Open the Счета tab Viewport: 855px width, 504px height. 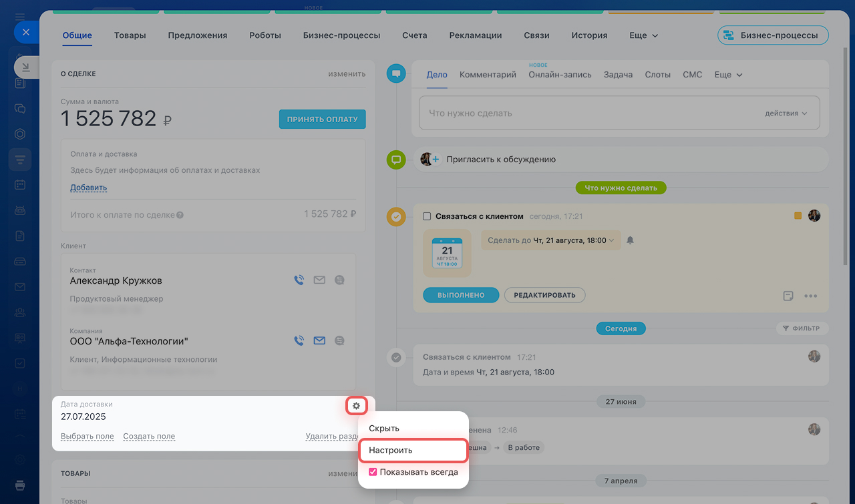click(x=415, y=35)
